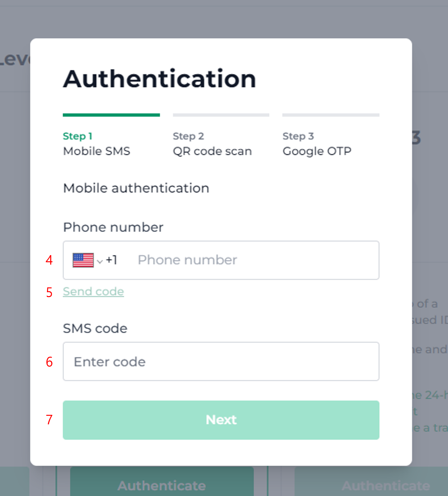Click the red number 5 annotation
448x496 pixels.
point(49,293)
